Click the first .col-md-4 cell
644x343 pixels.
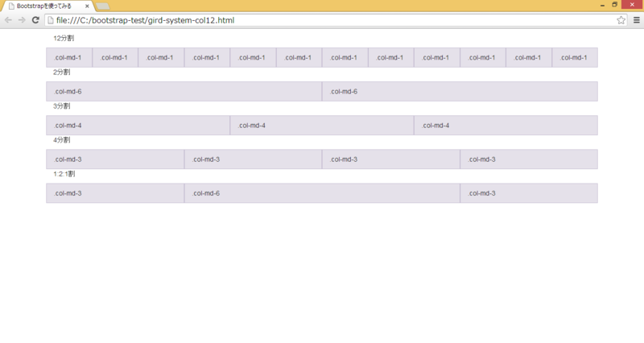pos(138,126)
